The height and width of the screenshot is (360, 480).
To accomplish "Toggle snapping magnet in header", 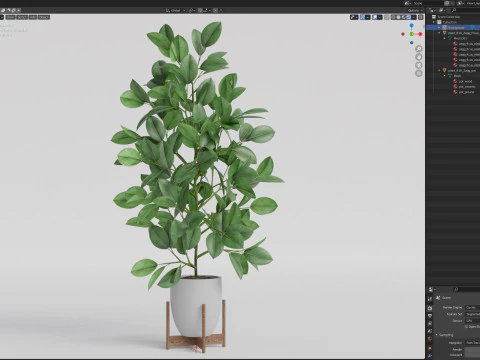I will (200, 10).
